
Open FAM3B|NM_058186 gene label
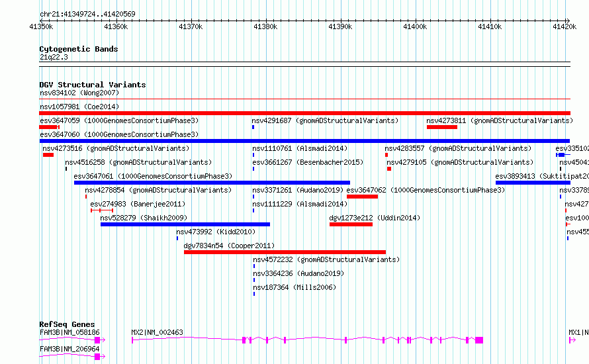coord(69,332)
